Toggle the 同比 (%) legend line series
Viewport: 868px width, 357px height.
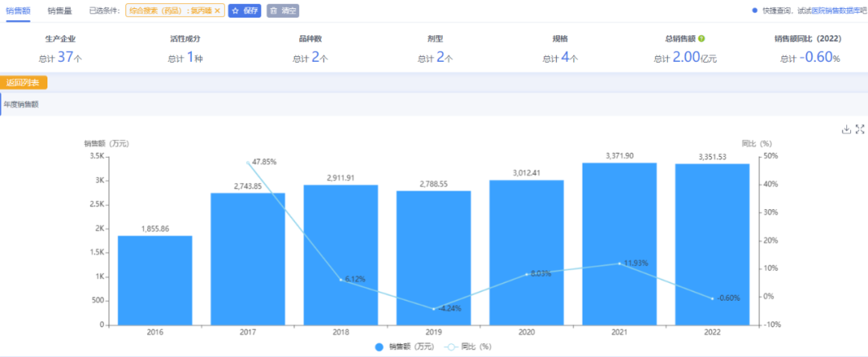coord(466,347)
